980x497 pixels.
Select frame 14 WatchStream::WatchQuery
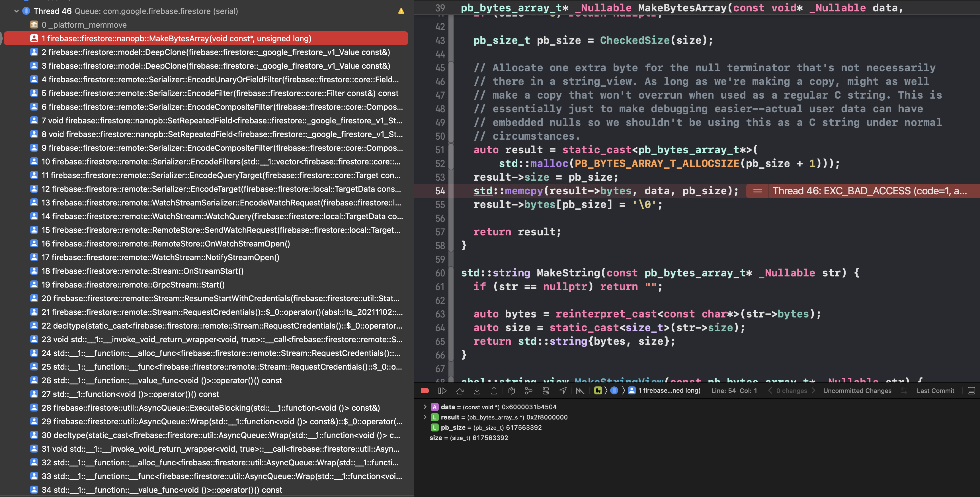pos(206,216)
